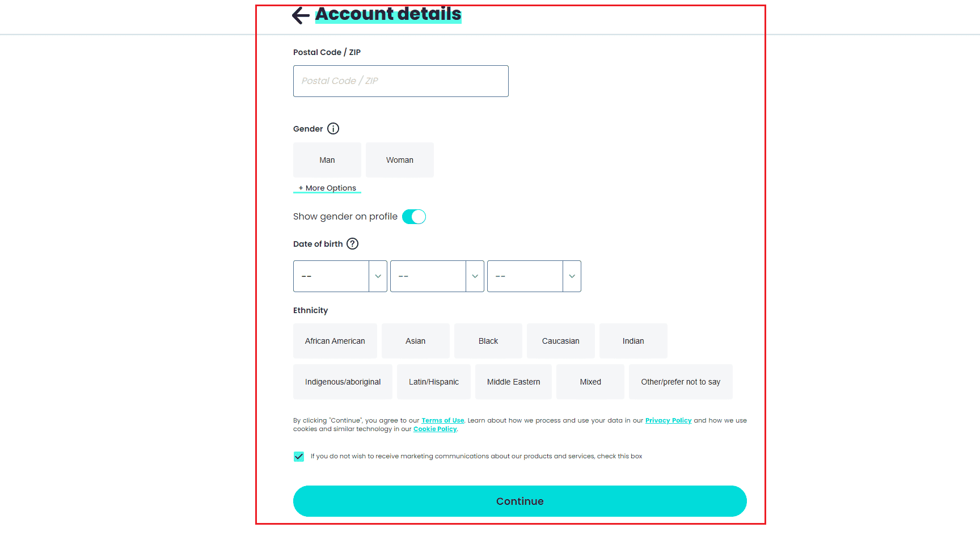The height and width of the screenshot is (540, 980).
Task: Open the first date of birth dropdown
Action: pos(340,276)
